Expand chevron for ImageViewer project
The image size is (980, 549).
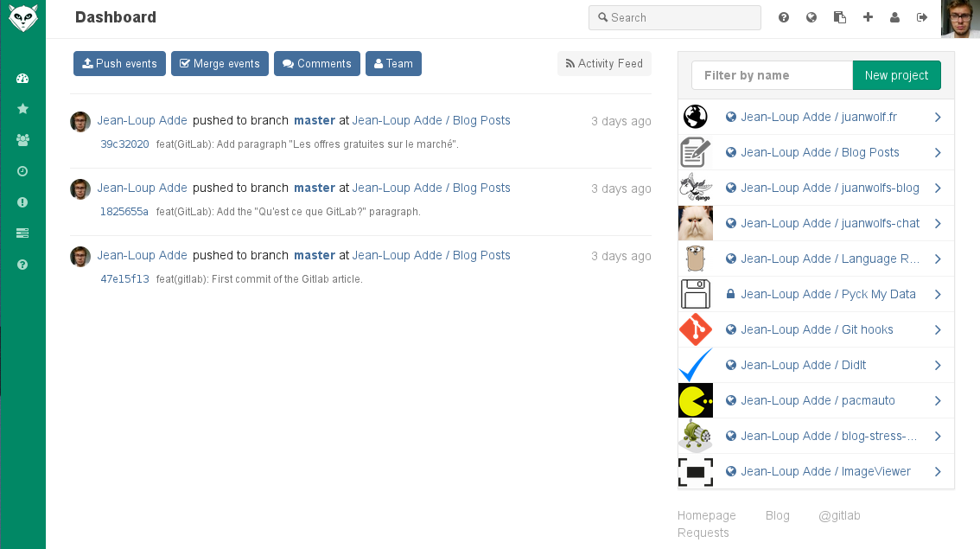(x=938, y=471)
